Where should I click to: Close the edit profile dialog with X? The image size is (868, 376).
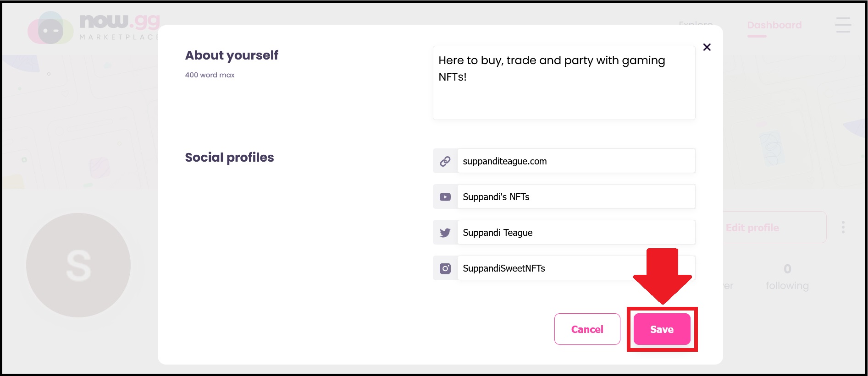(707, 47)
